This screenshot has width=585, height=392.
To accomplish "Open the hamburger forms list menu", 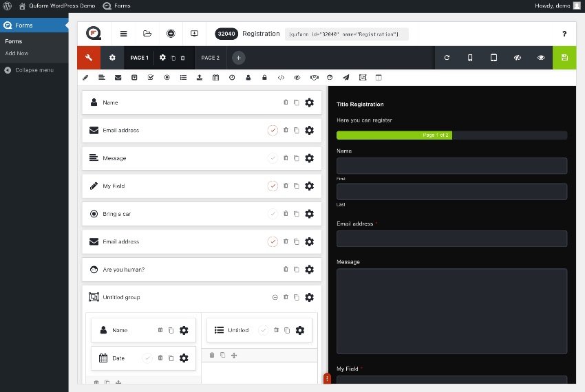I will 123,34.
